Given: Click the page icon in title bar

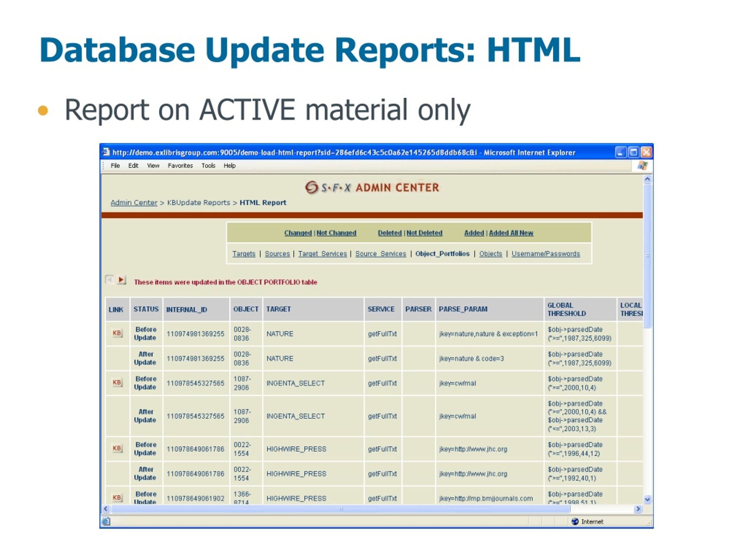Looking at the screenshot, I should (x=107, y=152).
